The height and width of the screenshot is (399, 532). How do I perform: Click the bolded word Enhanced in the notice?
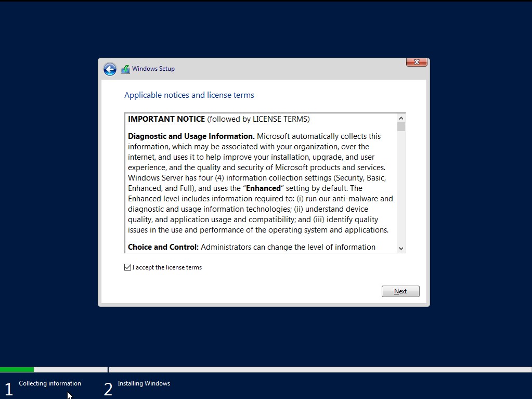264,188
